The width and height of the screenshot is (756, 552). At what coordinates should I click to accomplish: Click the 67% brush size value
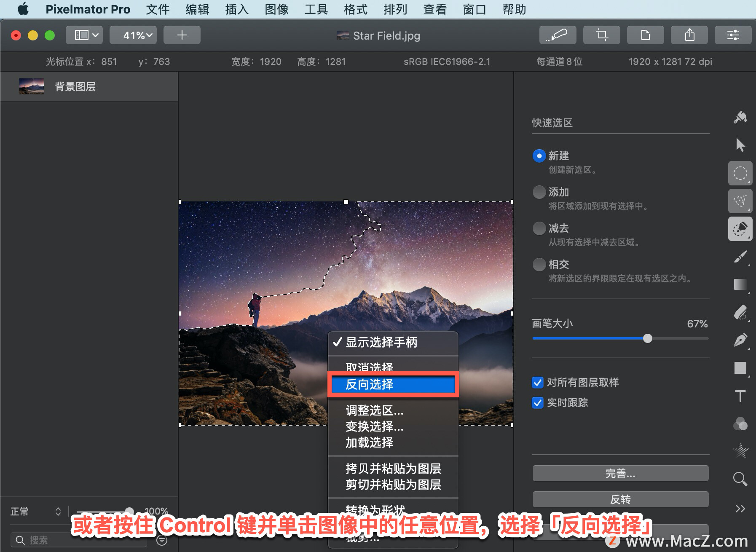pyautogui.click(x=697, y=324)
